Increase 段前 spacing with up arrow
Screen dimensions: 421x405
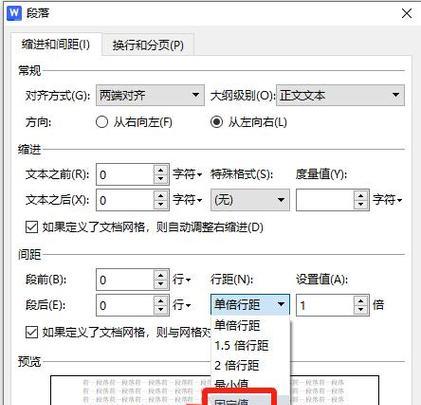pyautogui.click(x=161, y=275)
